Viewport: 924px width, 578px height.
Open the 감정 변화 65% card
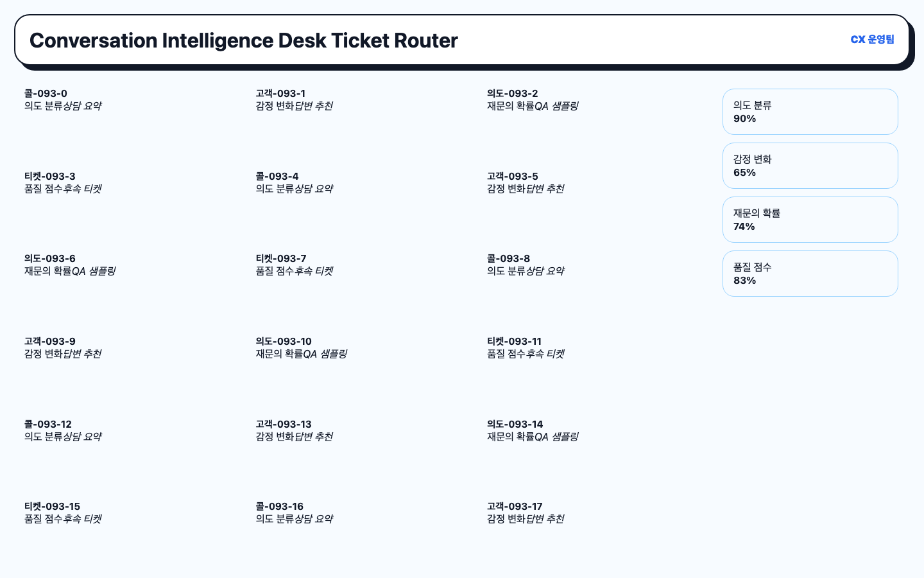pos(810,166)
